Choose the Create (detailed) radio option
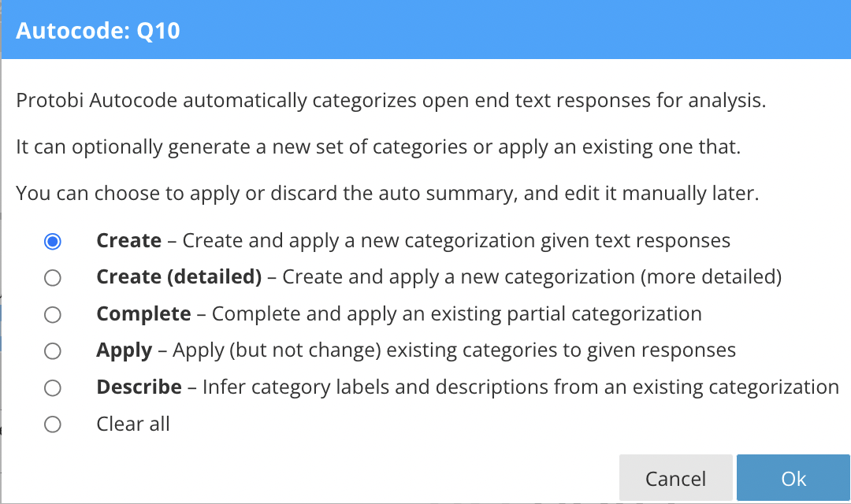The height and width of the screenshot is (504, 851). click(x=53, y=277)
